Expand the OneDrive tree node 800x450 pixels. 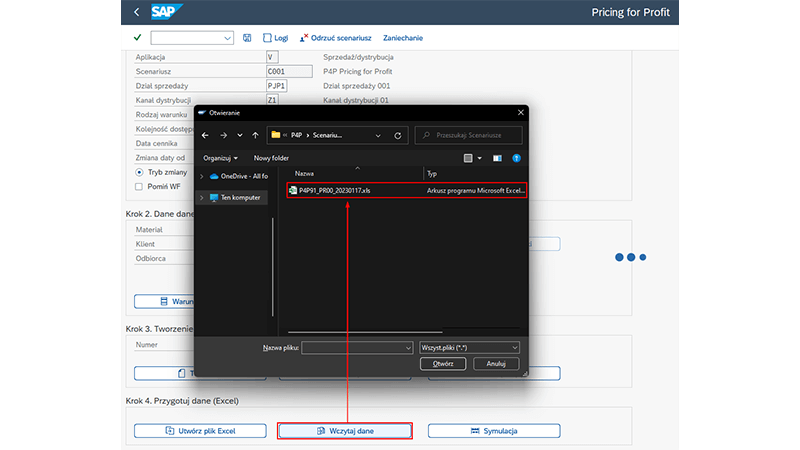(x=202, y=177)
